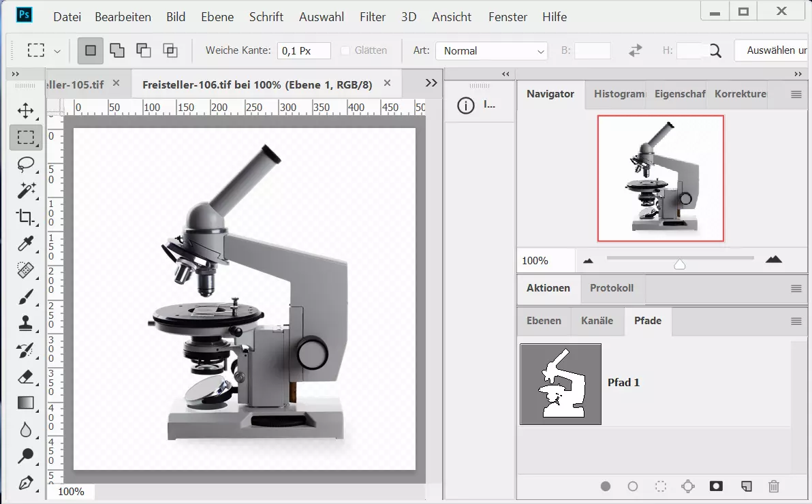Switch to the Ebenen tab
The image size is (812, 504).
544,321
